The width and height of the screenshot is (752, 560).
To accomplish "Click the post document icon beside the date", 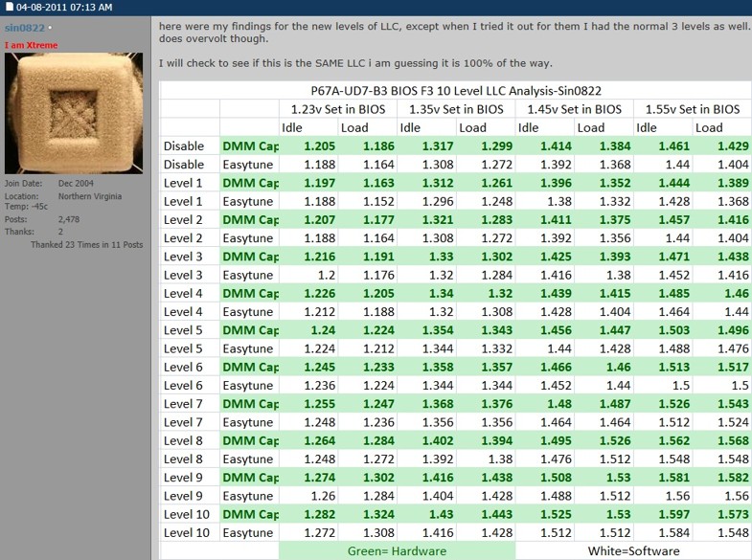I will click(10, 7).
